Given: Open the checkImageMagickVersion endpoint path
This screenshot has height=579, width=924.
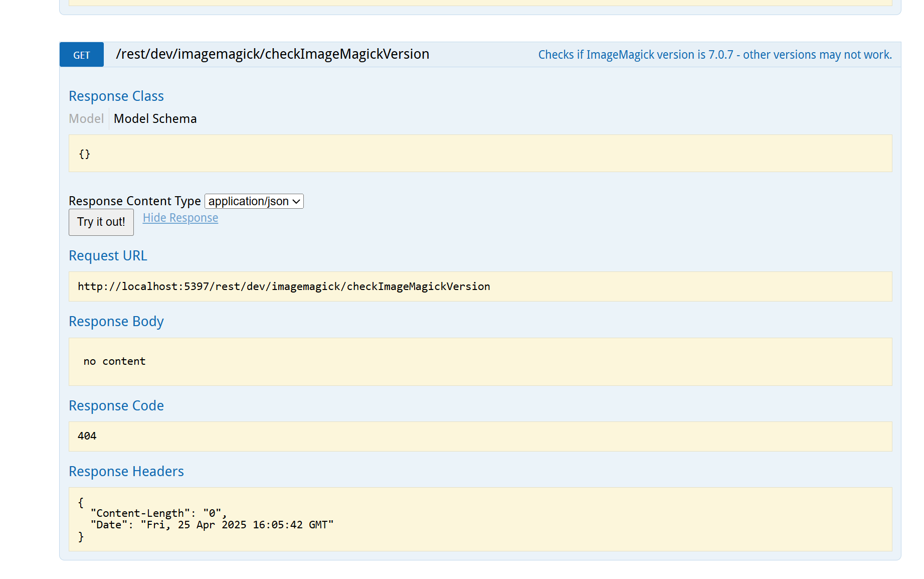Looking at the screenshot, I should click(x=272, y=54).
